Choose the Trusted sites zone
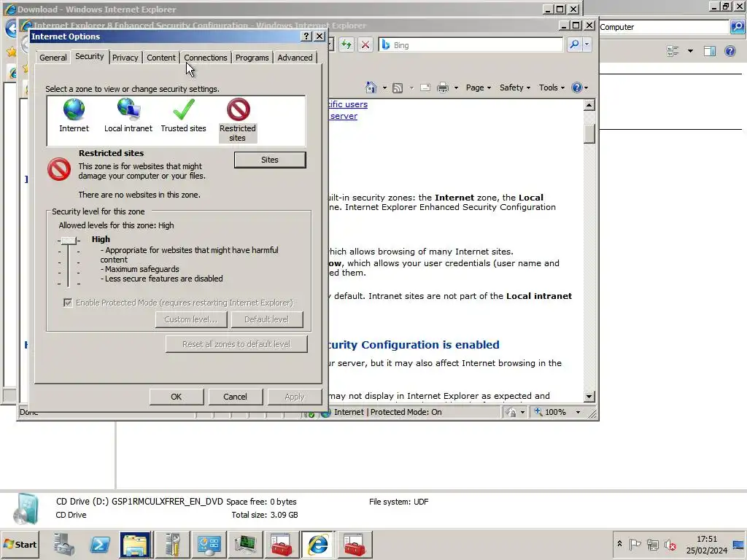Viewport: 747px width, 560px height. click(x=183, y=115)
